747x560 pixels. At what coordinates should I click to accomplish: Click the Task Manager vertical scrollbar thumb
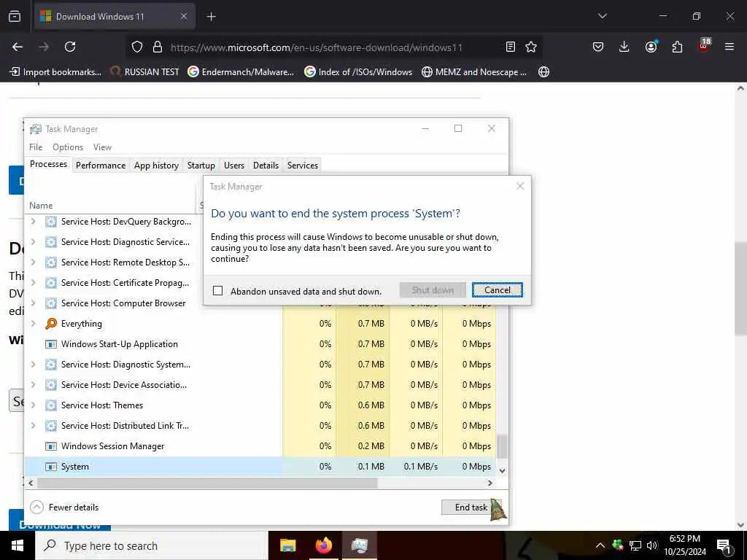click(x=502, y=446)
